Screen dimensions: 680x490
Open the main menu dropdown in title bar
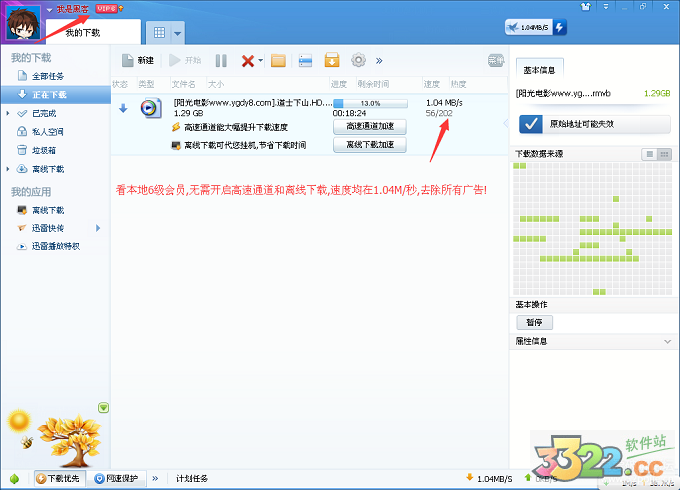pyautogui.click(x=606, y=7)
